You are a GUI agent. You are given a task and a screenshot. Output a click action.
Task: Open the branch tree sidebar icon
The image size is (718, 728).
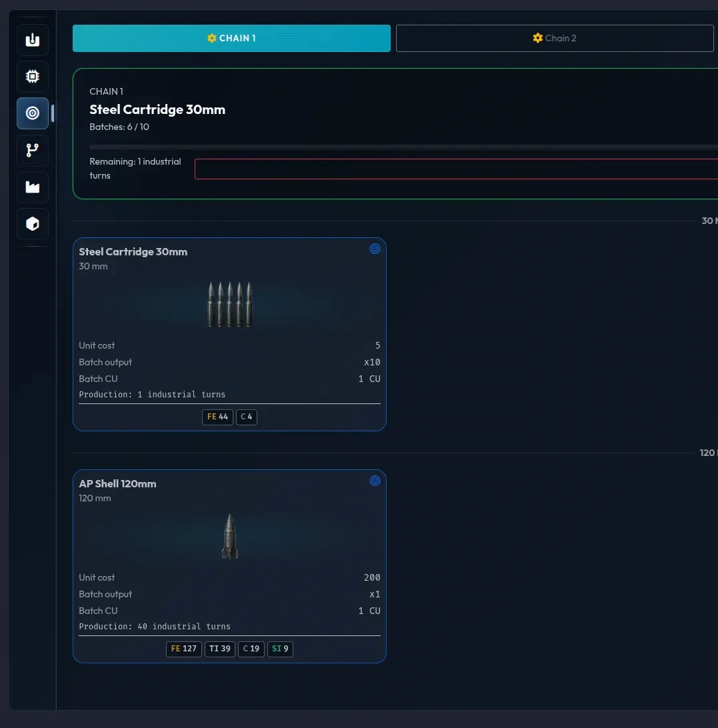click(33, 151)
